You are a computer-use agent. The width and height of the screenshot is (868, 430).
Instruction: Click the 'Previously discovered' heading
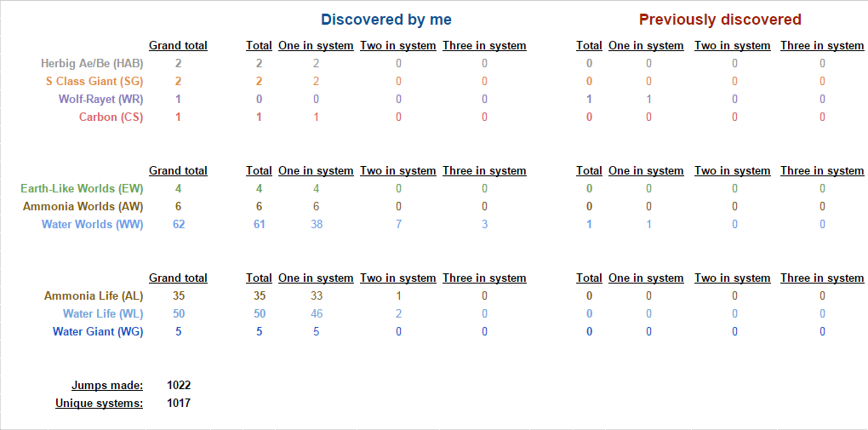[x=720, y=20]
